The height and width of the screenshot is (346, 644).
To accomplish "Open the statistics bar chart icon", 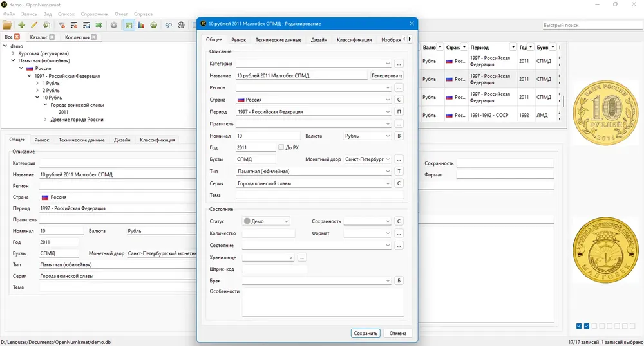I will coord(141,25).
